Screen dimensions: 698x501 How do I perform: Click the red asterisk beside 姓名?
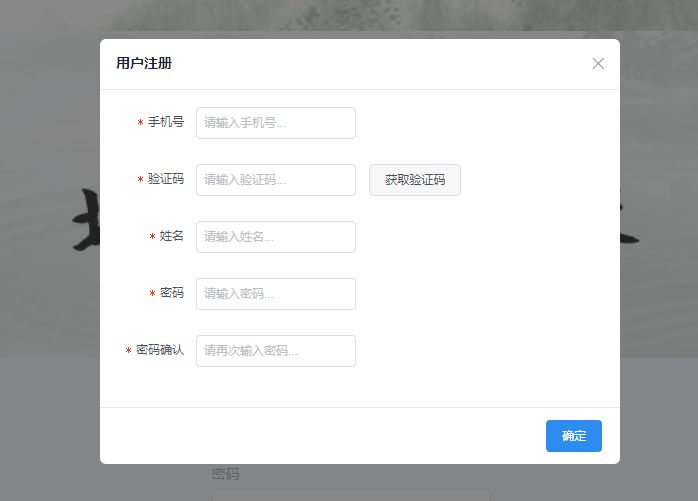(153, 238)
